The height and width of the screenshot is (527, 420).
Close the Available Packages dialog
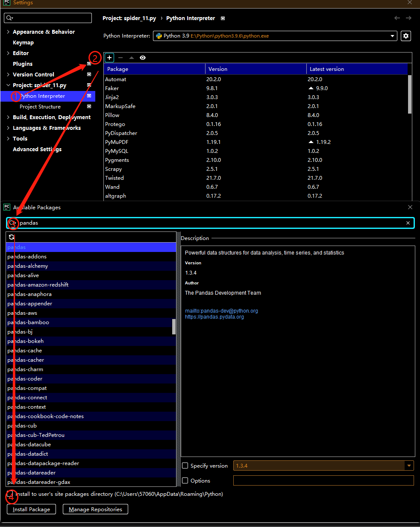click(410, 207)
